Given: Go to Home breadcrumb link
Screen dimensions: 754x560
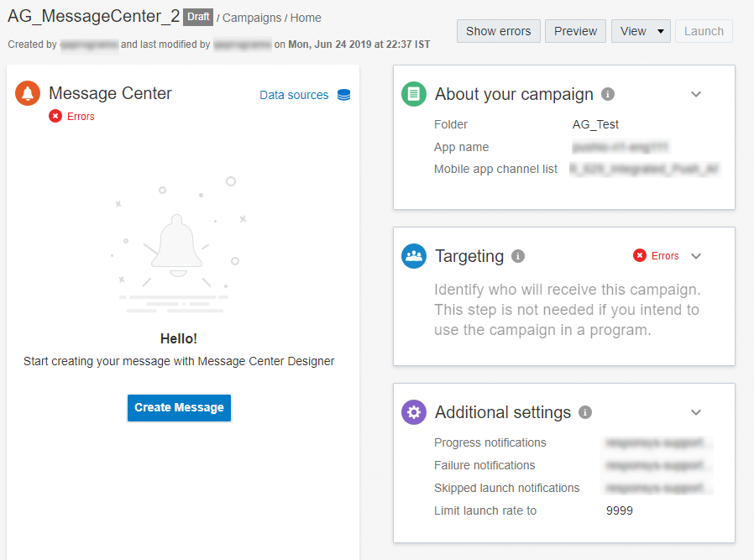Looking at the screenshot, I should coord(306,18).
